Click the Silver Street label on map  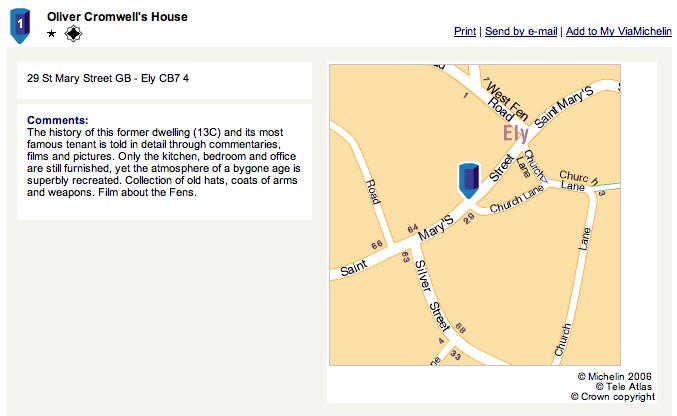pyautogui.click(x=432, y=295)
